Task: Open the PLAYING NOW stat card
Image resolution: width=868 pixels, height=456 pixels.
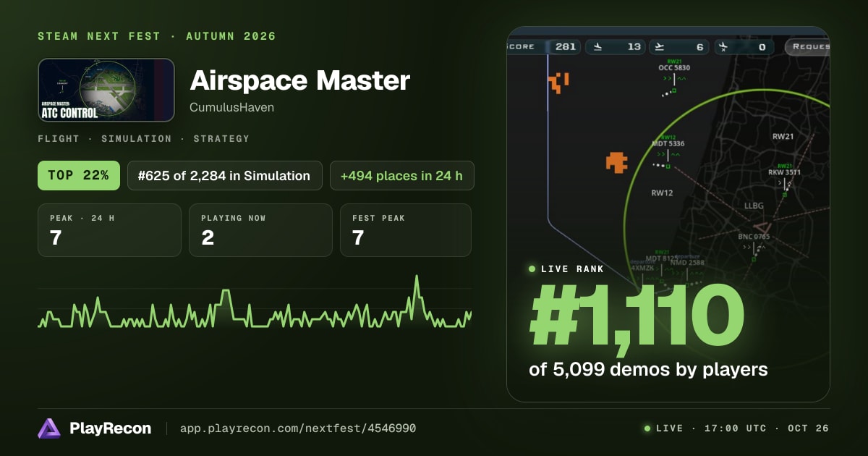Action: click(x=260, y=230)
